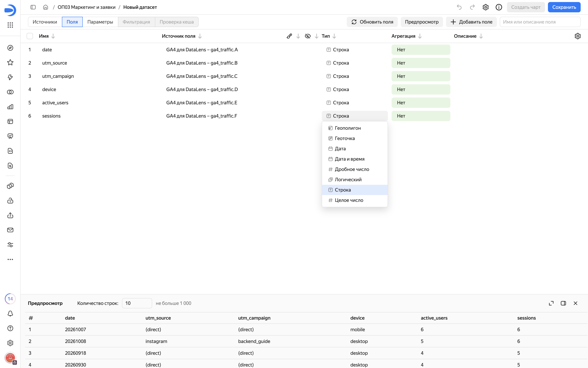
Task: Open type dropdown for date field
Action: pos(354,50)
